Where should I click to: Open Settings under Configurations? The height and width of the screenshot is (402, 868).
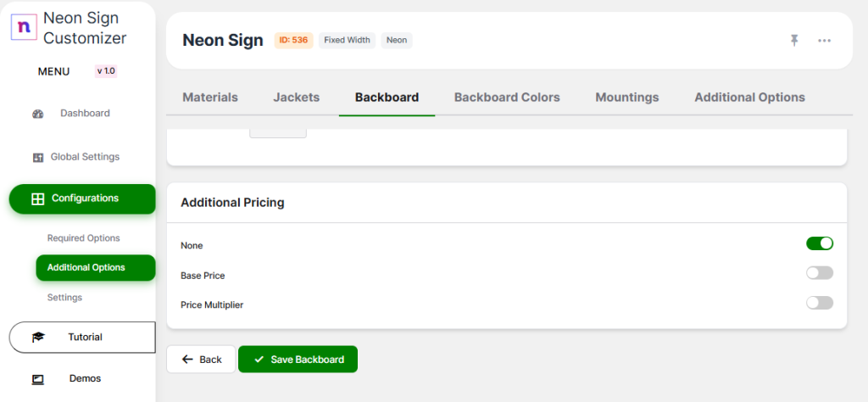[64, 298]
